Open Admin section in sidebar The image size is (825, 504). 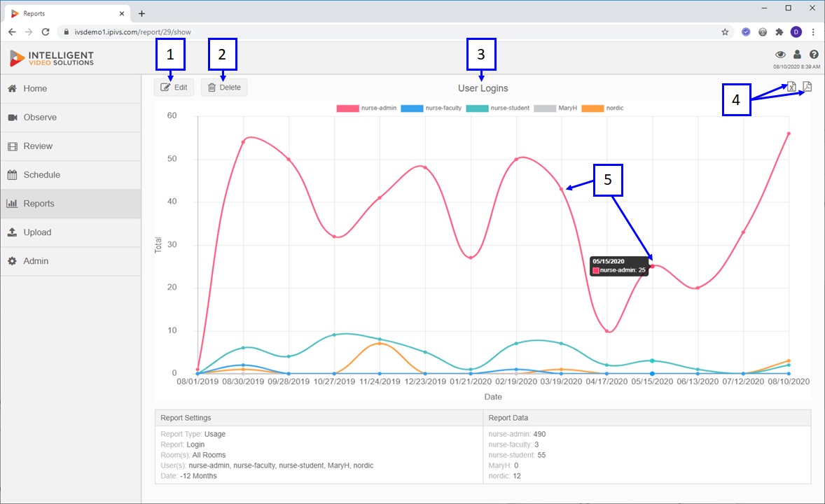tap(71, 261)
